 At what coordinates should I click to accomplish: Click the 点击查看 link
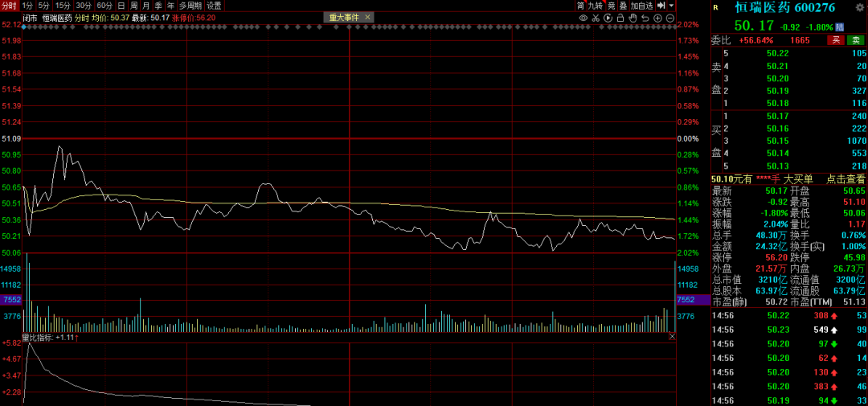coord(845,179)
